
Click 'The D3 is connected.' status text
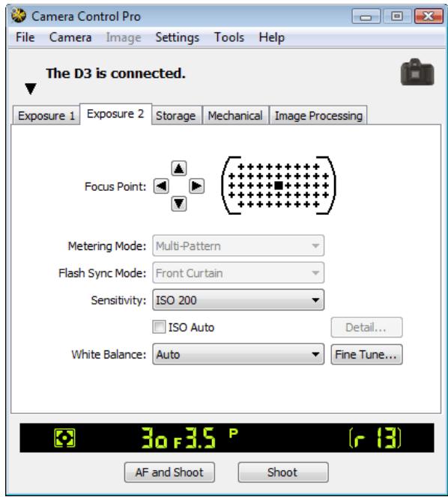click(x=115, y=73)
